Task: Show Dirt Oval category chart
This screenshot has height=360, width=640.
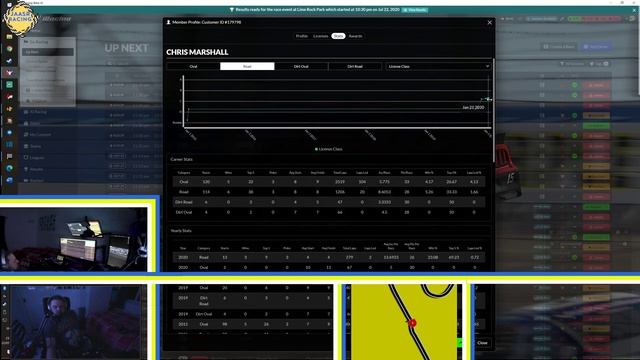Action: [x=301, y=66]
